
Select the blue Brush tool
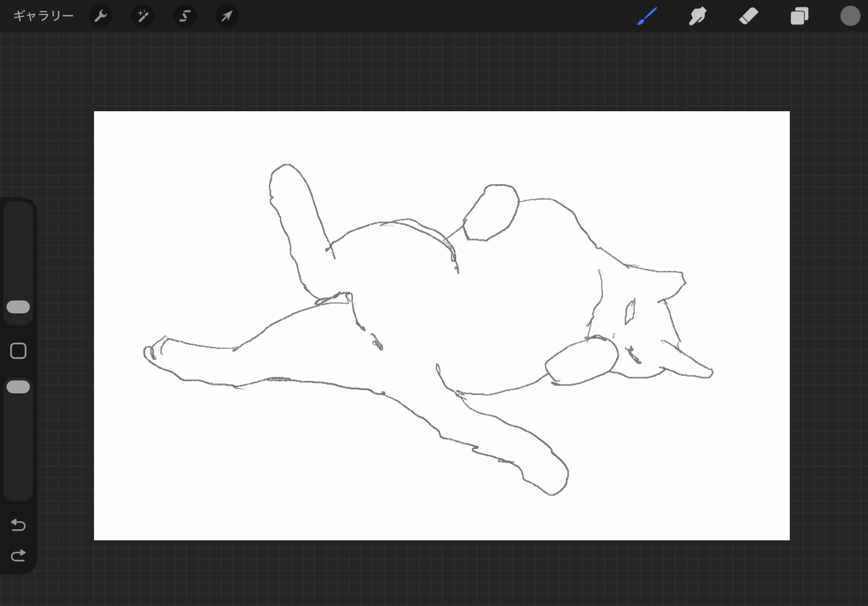(x=647, y=16)
